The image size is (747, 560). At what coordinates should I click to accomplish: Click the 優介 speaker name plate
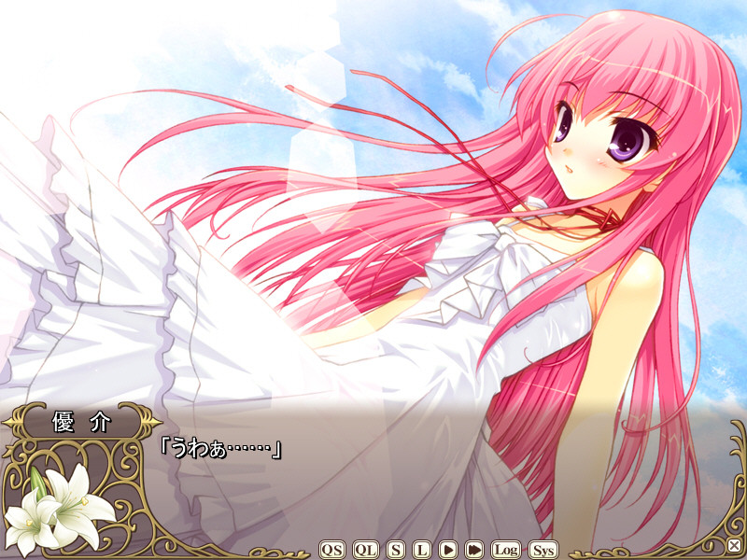click(80, 421)
